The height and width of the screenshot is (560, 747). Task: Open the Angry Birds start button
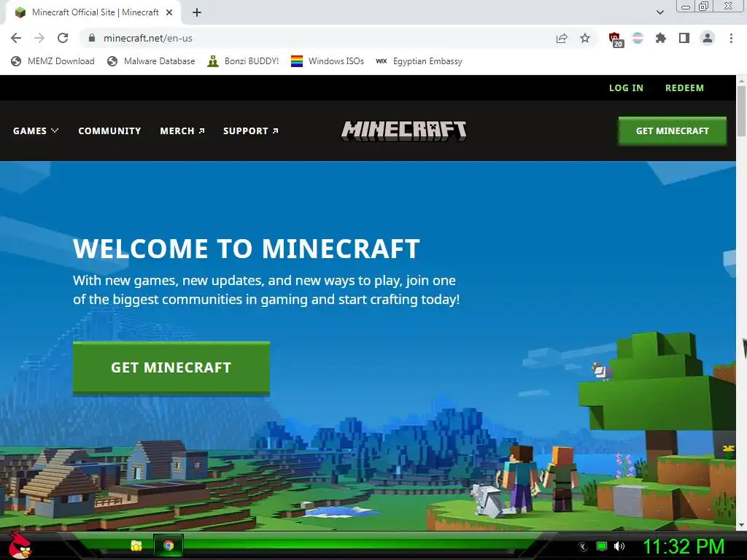(20, 545)
